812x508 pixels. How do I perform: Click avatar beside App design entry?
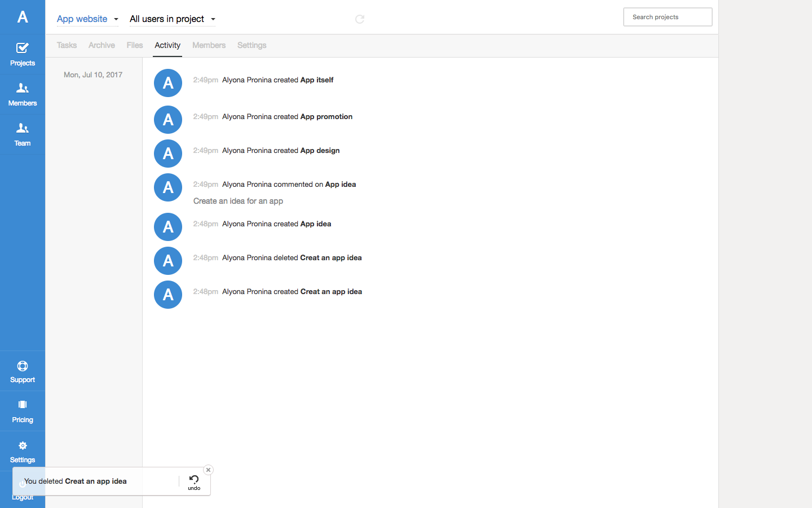coord(168,154)
